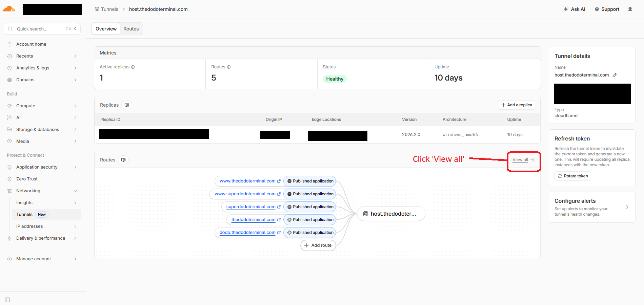Image resolution: width=644 pixels, height=305 pixels.
Task: Click Published application badge for www.thedodoterminal.com
Action: coord(310,181)
